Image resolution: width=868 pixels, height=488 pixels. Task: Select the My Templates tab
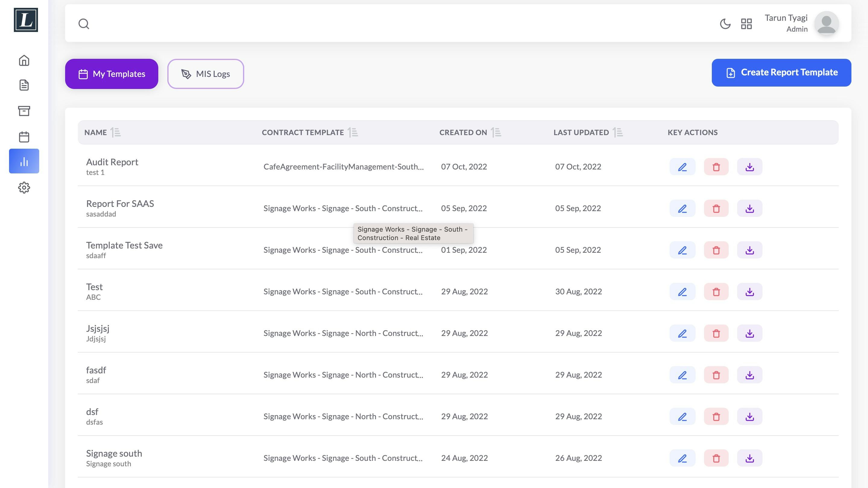click(x=112, y=74)
